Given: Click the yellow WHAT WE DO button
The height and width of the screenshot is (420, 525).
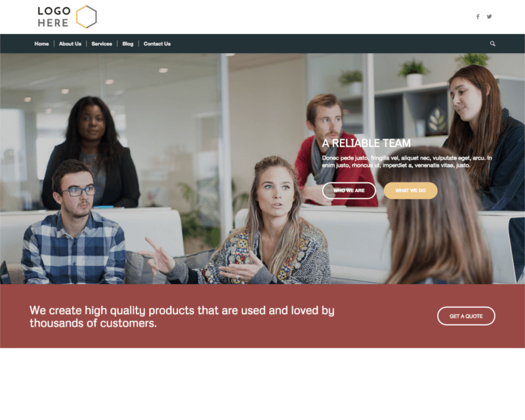Looking at the screenshot, I should pyautogui.click(x=411, y=190).
